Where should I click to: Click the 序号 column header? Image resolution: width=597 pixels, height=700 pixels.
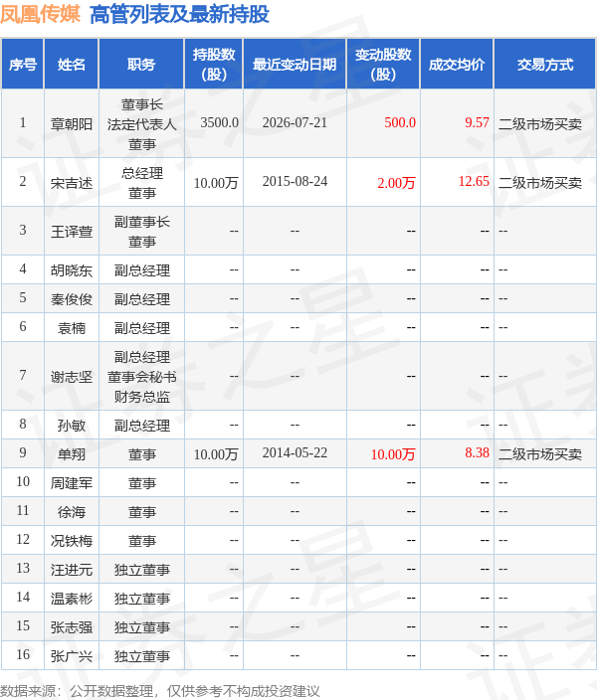coord(22,65)
